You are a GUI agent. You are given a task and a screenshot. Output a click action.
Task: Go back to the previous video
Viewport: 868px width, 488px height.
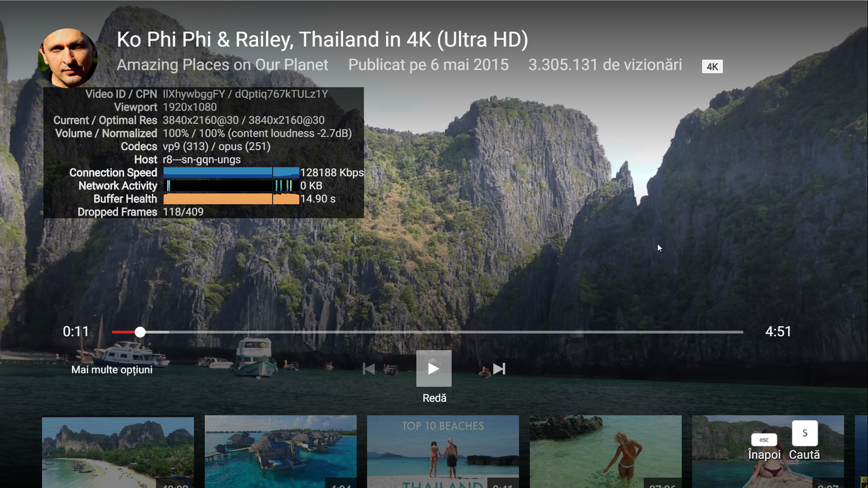coord(368,368)
